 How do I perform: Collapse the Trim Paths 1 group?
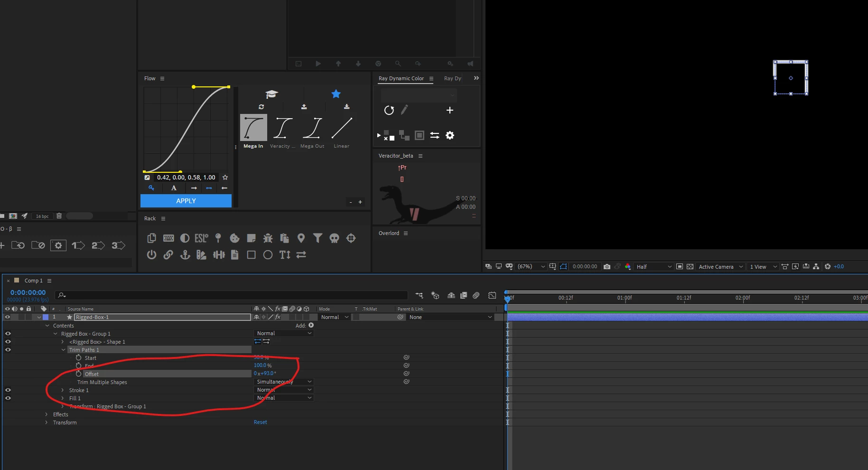[64, 350]
